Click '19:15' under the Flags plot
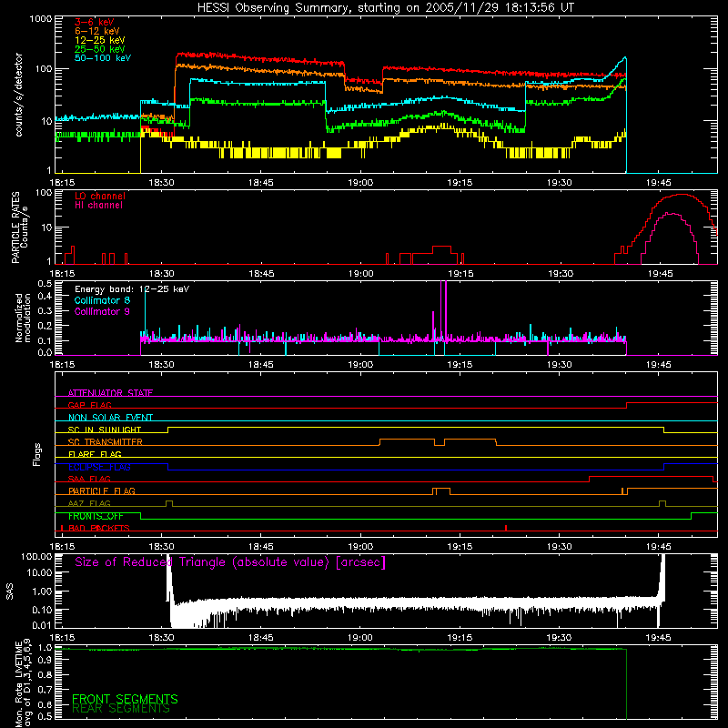 click(x=460, y=547)
